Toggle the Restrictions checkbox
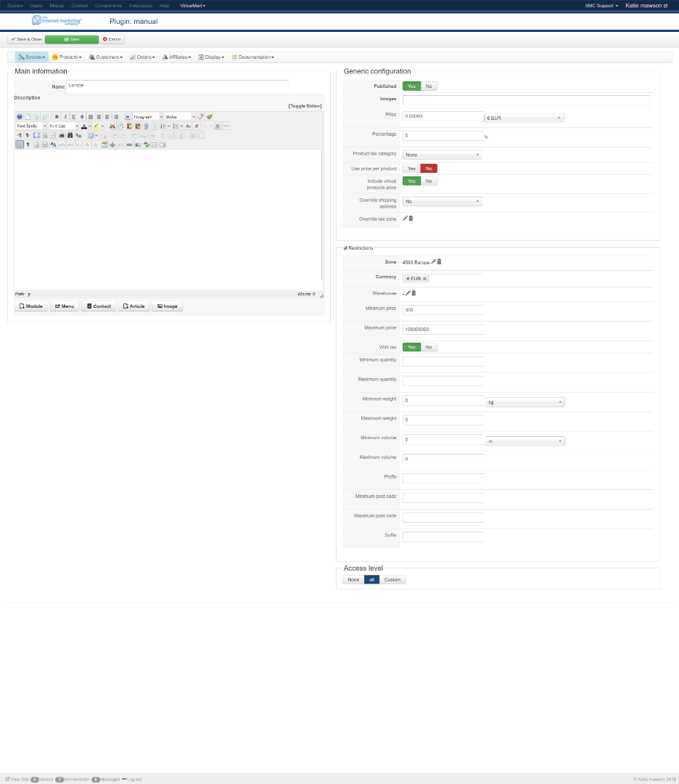 [346, 248]
